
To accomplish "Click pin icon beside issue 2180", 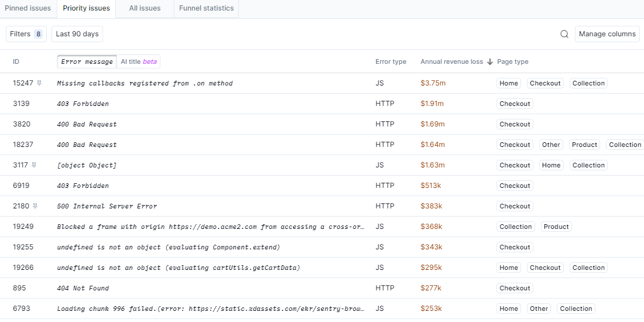I will [35, 206].
